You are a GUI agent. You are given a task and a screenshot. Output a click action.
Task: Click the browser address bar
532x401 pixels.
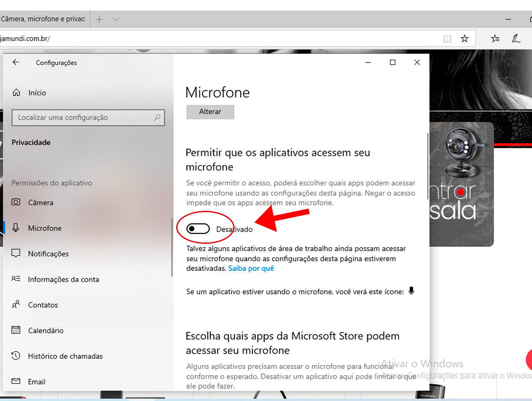211,39
